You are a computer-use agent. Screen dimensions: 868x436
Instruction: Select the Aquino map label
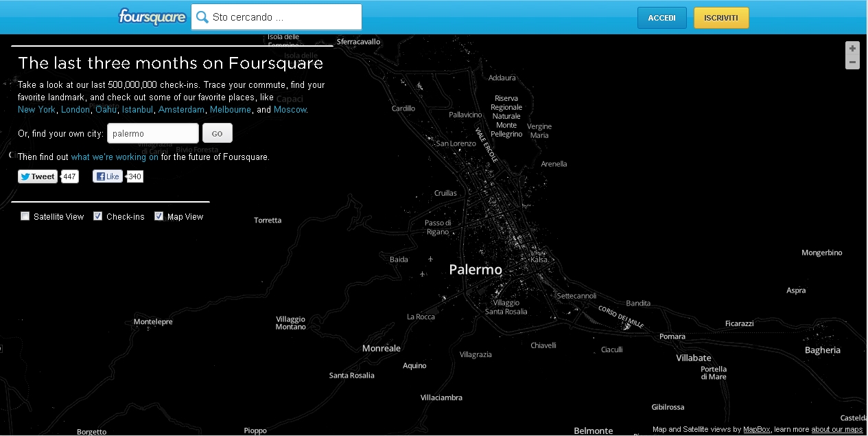click(x=414, y=366)
